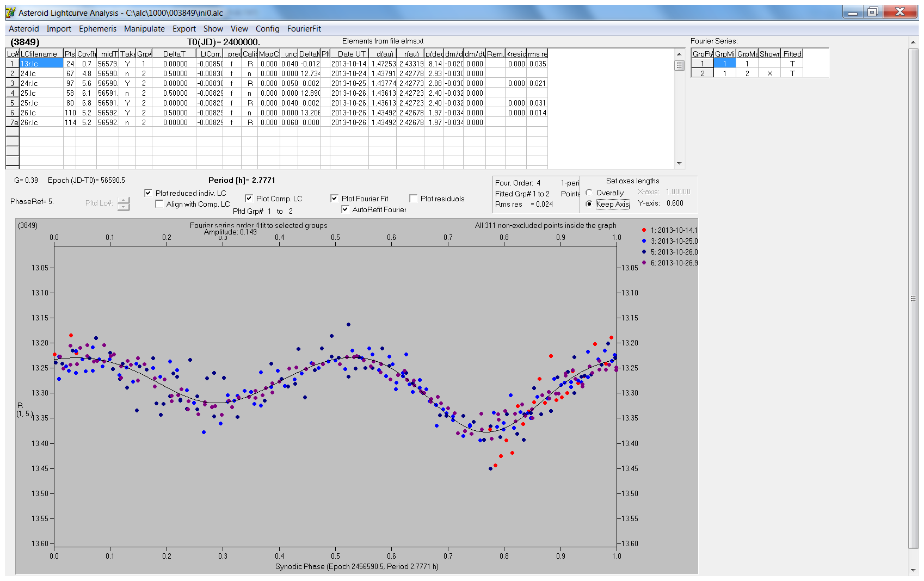Select the 25r.lc file cell

tap(41, 103)
